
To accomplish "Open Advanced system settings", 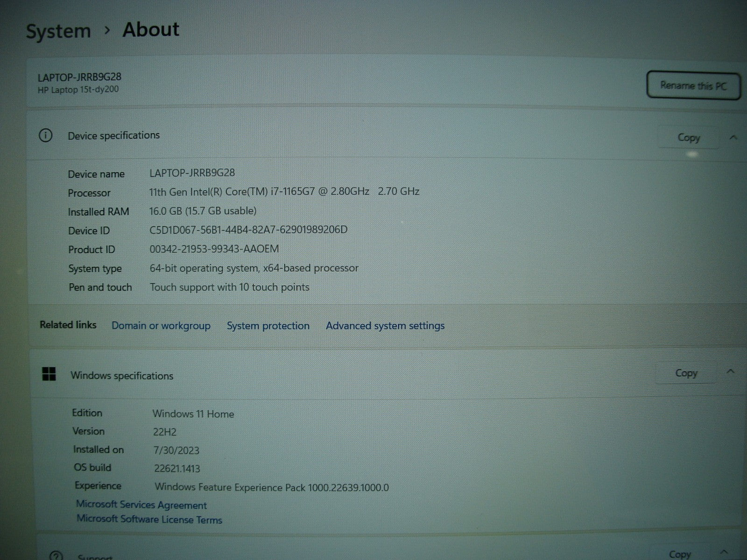I will coord(385,326).
